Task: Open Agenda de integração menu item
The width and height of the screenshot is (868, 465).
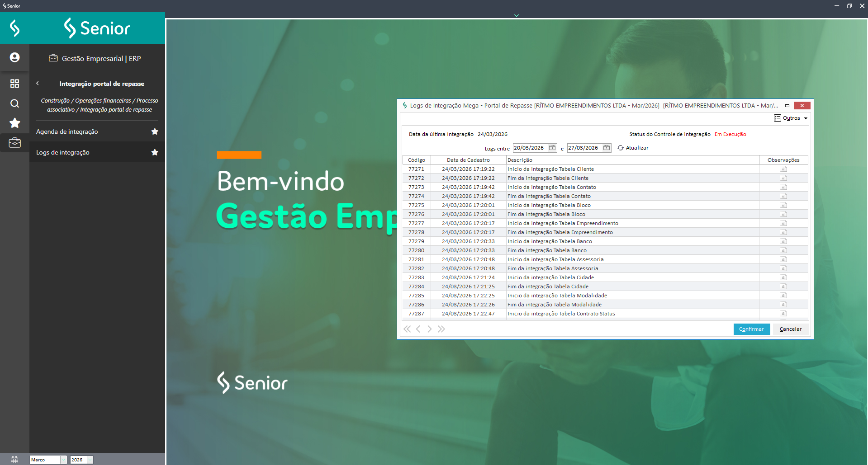Action: click(x=67, y=132)
